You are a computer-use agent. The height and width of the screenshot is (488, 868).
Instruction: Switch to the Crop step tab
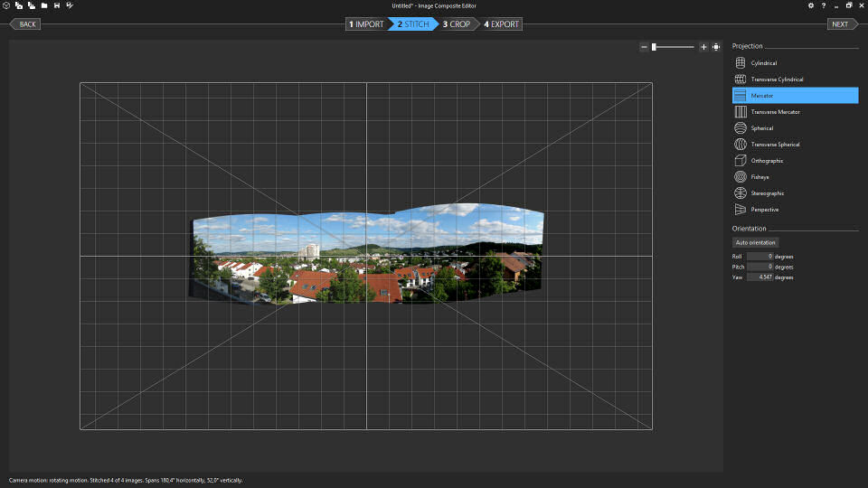(457, 24)
